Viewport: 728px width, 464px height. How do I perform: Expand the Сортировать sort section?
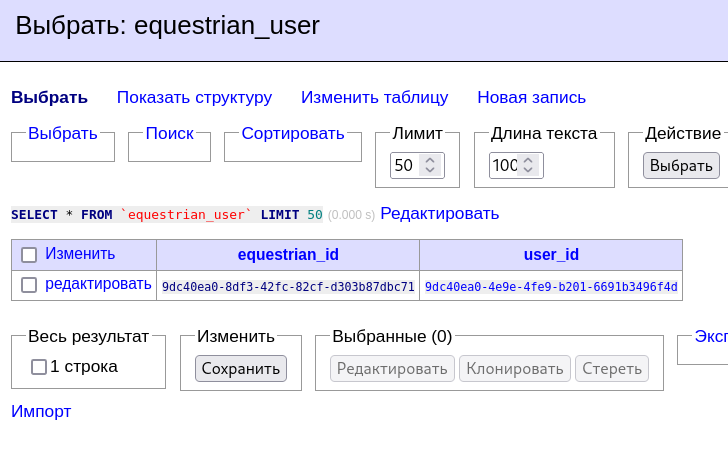(x=292, y=134)
